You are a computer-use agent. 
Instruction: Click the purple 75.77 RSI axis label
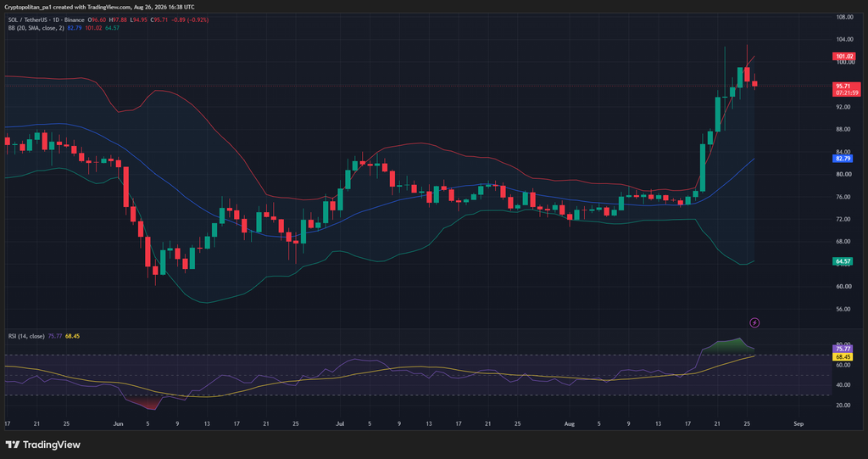(x=843, y=350)
